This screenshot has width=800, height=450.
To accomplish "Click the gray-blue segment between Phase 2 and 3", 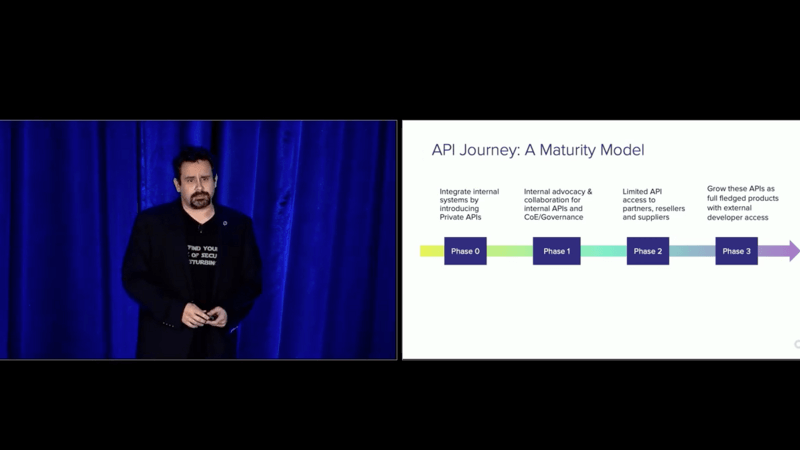I will pos(692,251).
